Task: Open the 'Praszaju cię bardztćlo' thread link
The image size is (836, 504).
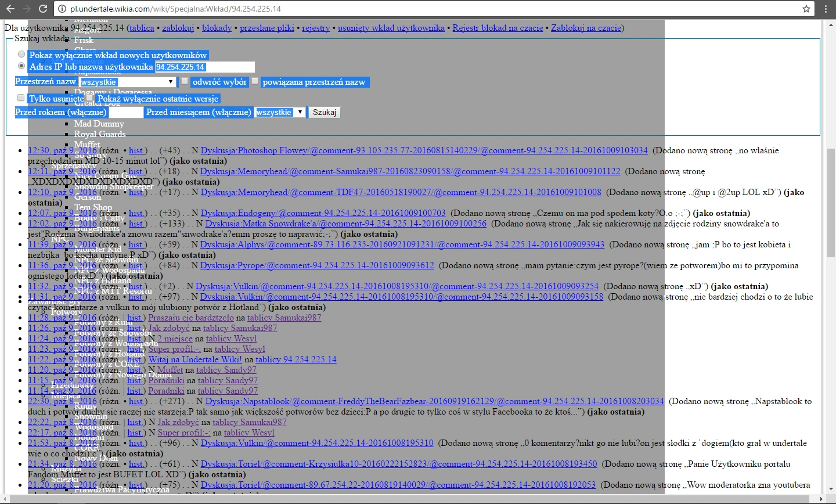Action: pyautogui.click(x=191, y=318)
